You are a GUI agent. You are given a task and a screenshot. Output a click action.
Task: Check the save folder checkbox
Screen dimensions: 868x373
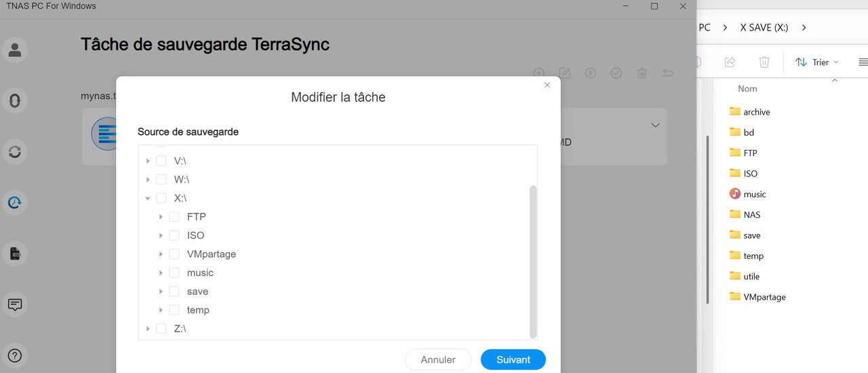174,292
